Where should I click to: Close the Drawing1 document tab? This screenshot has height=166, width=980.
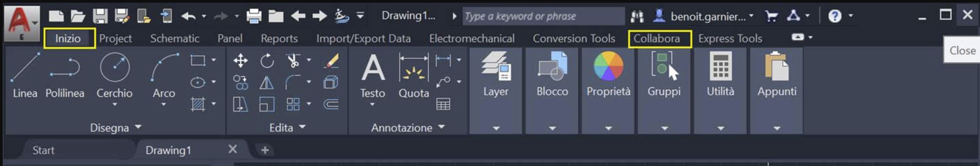[x=232, y=149]
